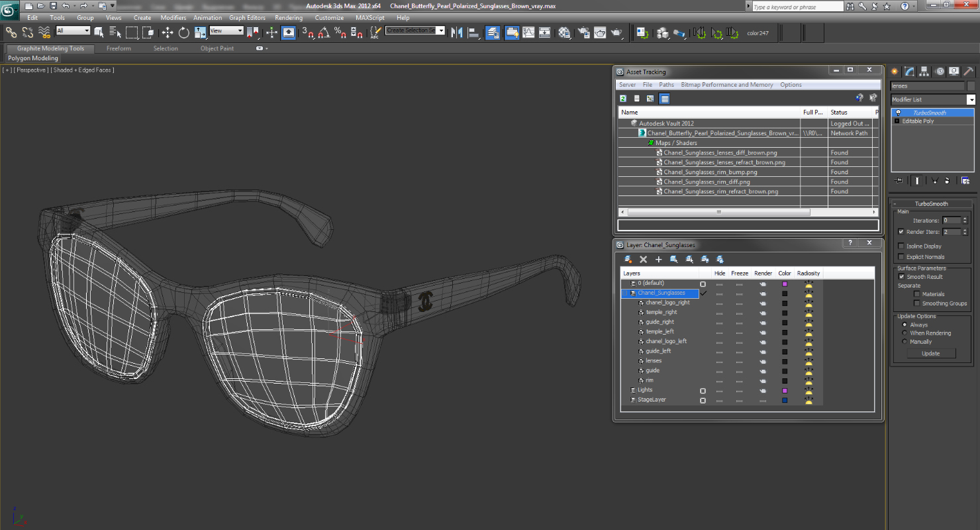
Task: Open the Motion command panel tab
Action: point(939,72)
